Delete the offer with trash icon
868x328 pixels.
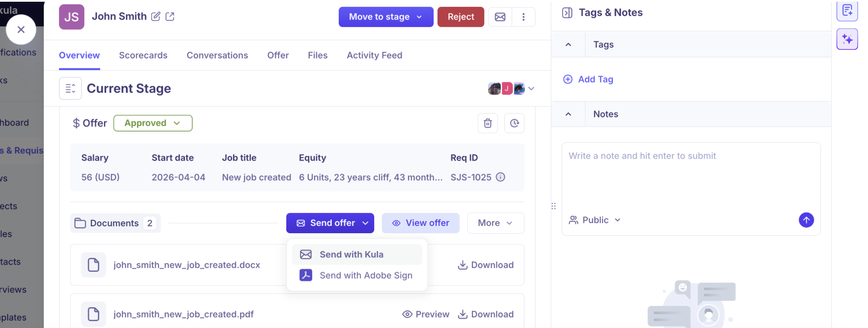488,123
